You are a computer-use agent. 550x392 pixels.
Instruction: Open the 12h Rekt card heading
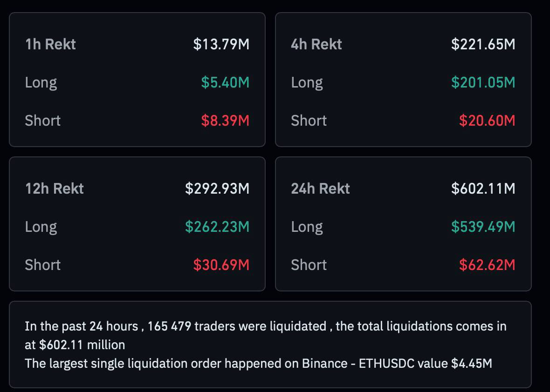55,189
